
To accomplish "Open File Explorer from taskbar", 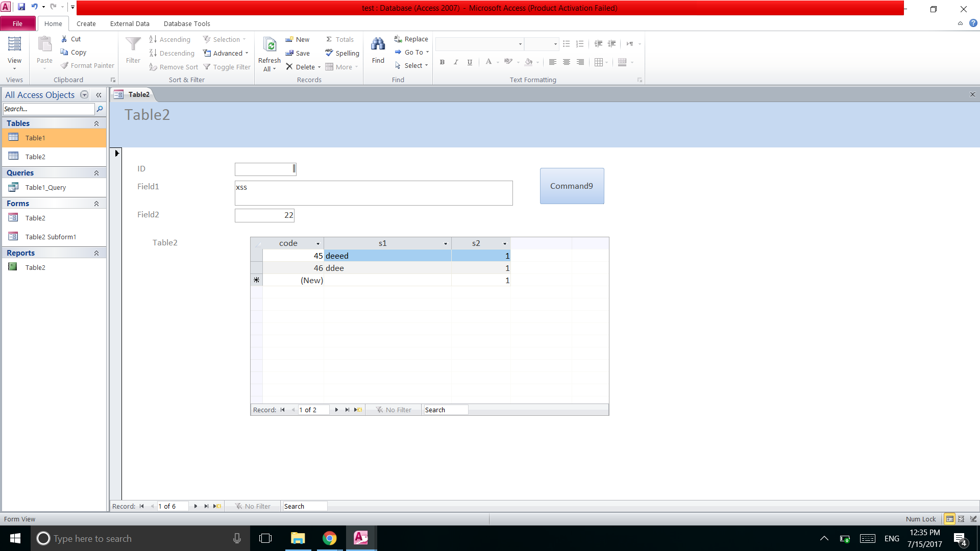I will coord(298,538).
